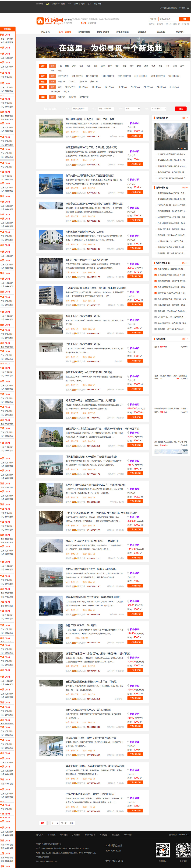
Task: Click location pin icon in 桐乡石门1-4层9200方 listing
Action: click(x=128, y=545)
